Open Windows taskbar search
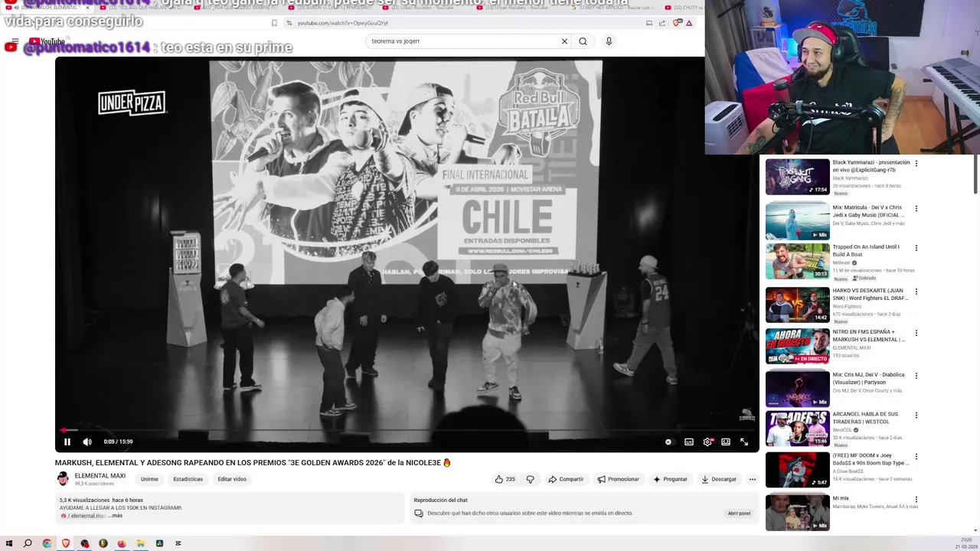 tap(28, 543)
